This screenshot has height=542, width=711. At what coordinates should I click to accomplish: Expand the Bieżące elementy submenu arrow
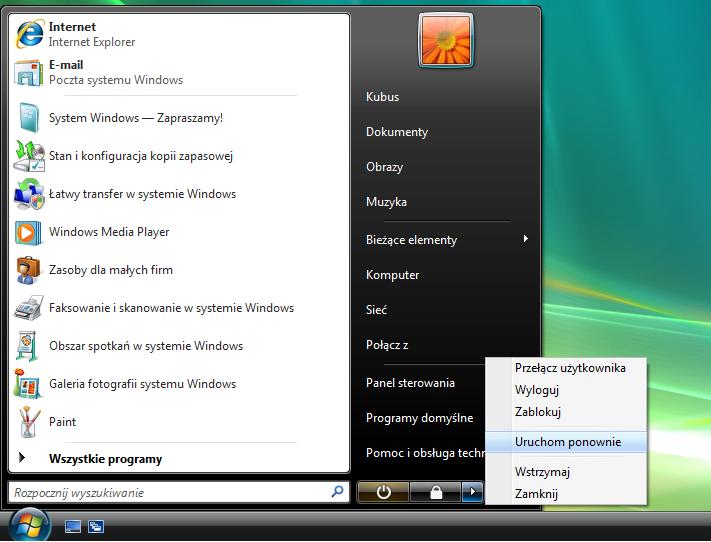(526, 239)
